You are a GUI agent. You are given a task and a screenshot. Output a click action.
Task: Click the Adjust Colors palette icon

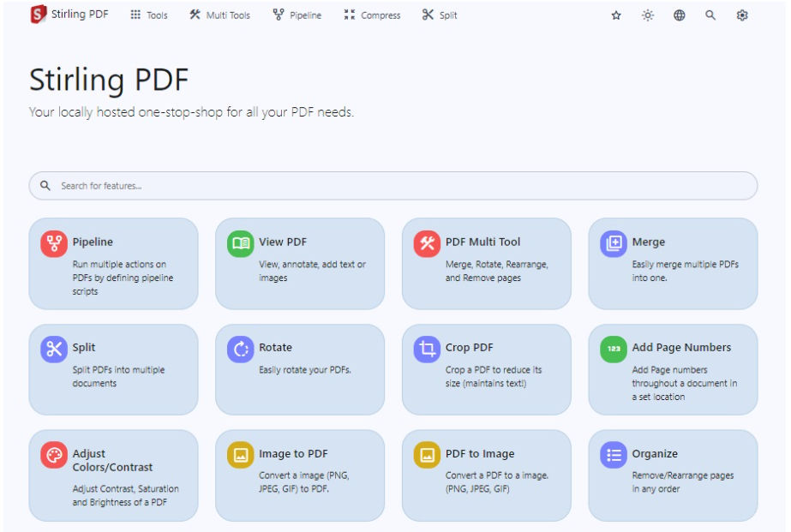tap(54, 455)
